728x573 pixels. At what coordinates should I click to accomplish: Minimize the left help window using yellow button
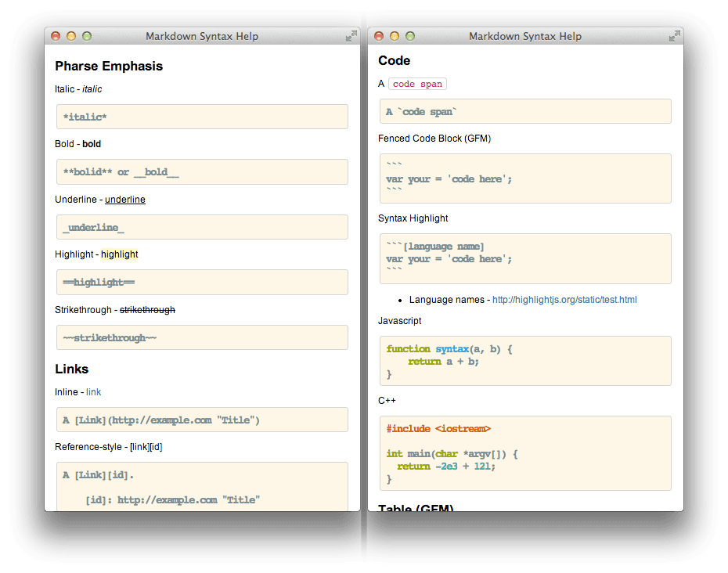coord(71,36)
